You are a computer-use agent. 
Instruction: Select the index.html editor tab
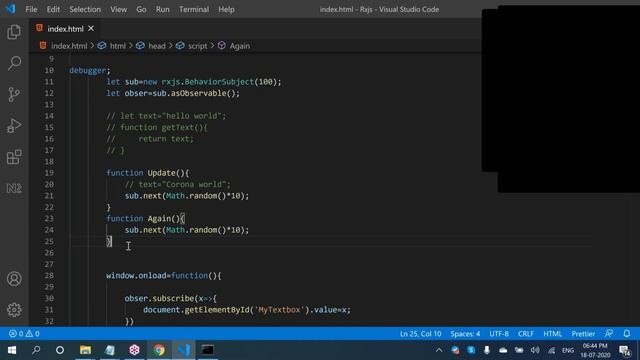pos(65,29)
